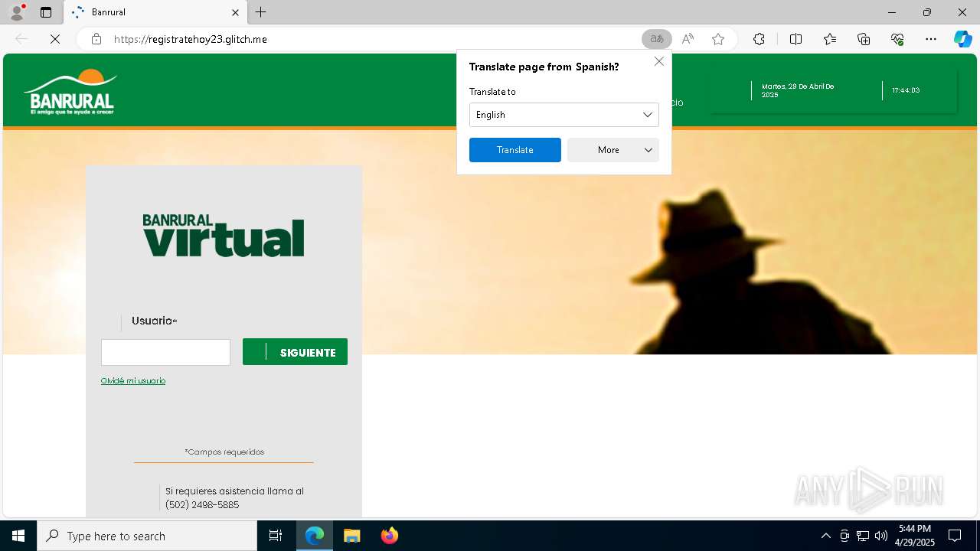Viewport: 980px width, 551px height.
Task: Open Task View on the taskbar
Action: click(276, 536)
